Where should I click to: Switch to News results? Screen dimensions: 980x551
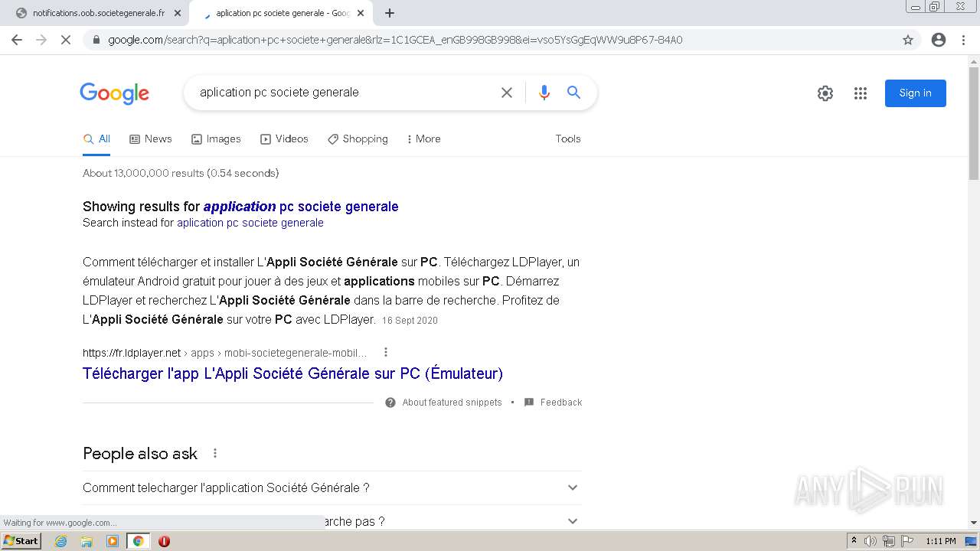(151, 139)
